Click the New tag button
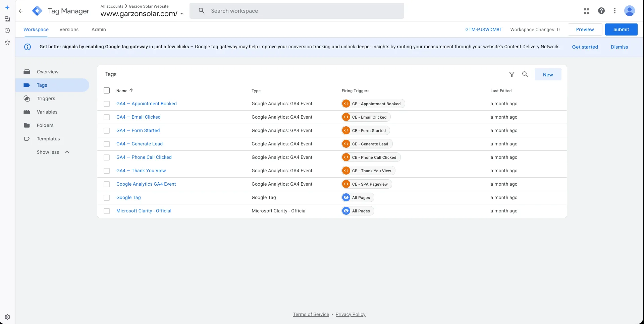 [548, 75]
